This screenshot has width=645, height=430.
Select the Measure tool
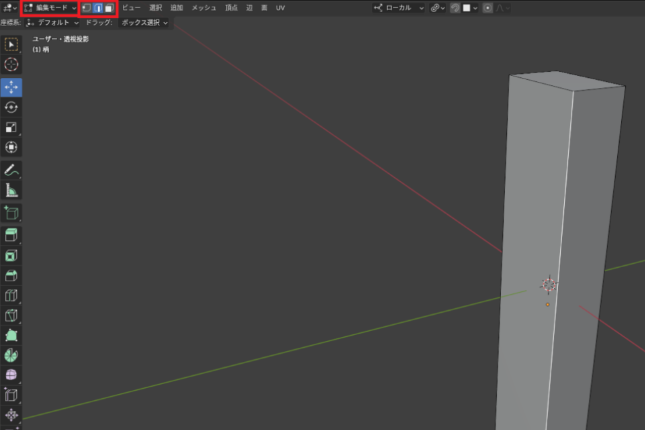(x=11, y=190)
